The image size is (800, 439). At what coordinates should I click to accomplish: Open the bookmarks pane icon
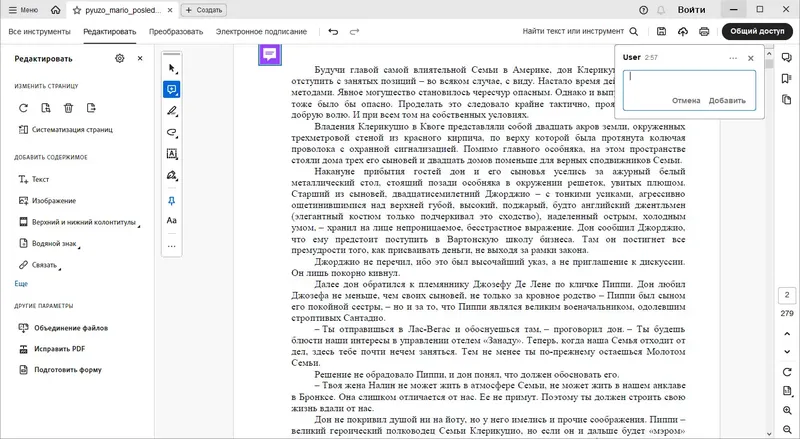pyautogui.click(x=787, y=78)
